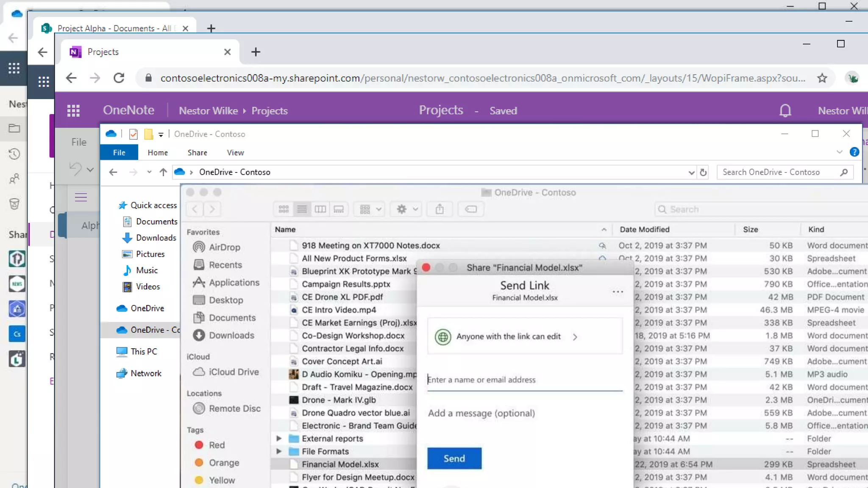
Task: Click the OneNote app launcher waffle icon
Action: tap(73, 111)
